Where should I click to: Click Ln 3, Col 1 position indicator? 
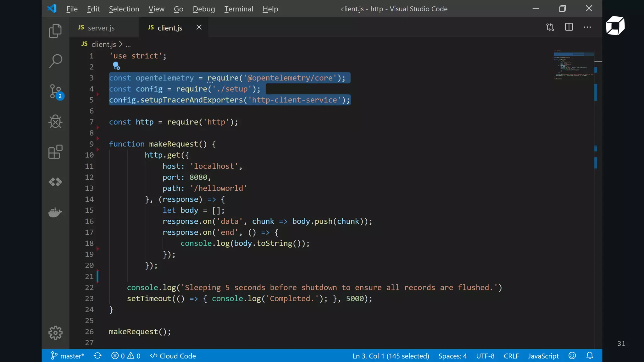[391, 356]
